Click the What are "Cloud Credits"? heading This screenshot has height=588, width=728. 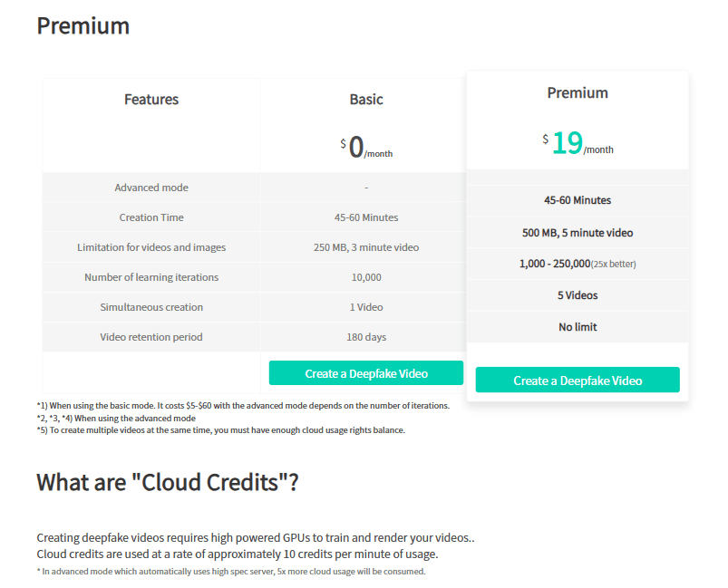point(168,482)
